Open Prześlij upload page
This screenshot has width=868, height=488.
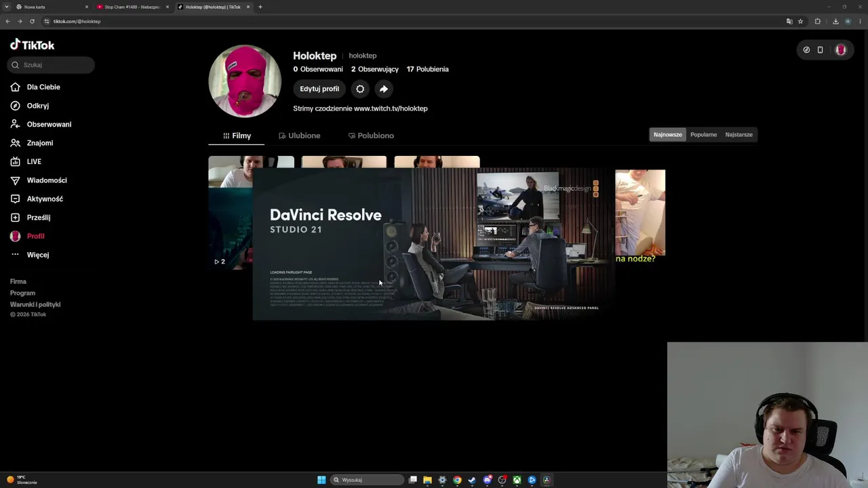(x=30, y=218)
